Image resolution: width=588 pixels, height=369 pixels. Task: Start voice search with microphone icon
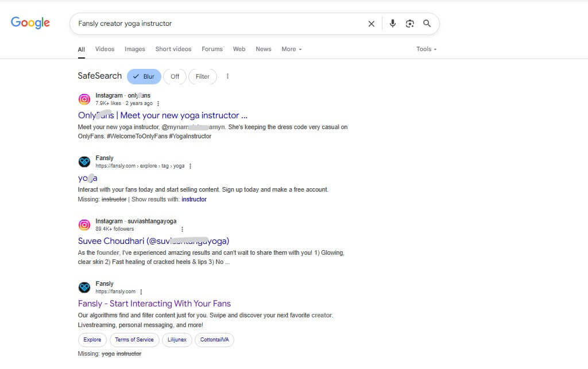pos(392,24)
